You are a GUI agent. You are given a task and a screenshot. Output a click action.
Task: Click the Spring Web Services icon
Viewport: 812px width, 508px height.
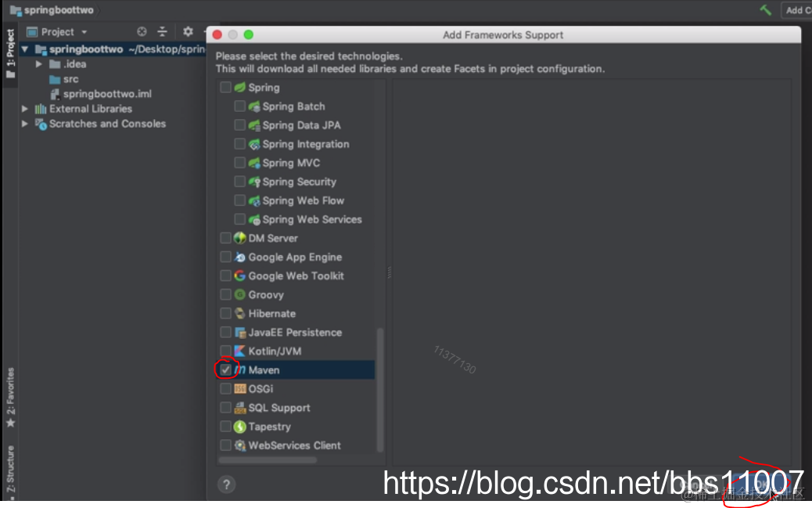(x=253, y=219)
